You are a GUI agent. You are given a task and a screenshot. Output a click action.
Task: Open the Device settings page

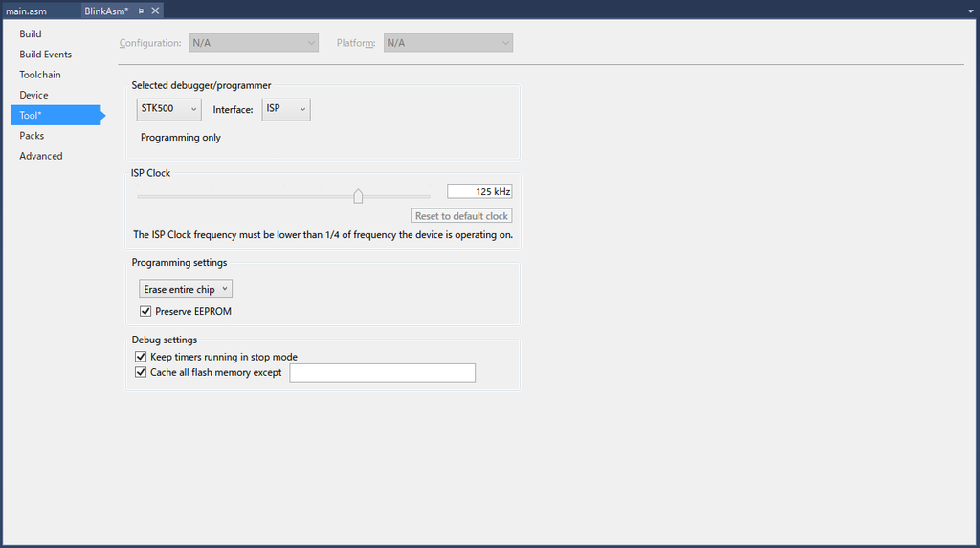33,95
